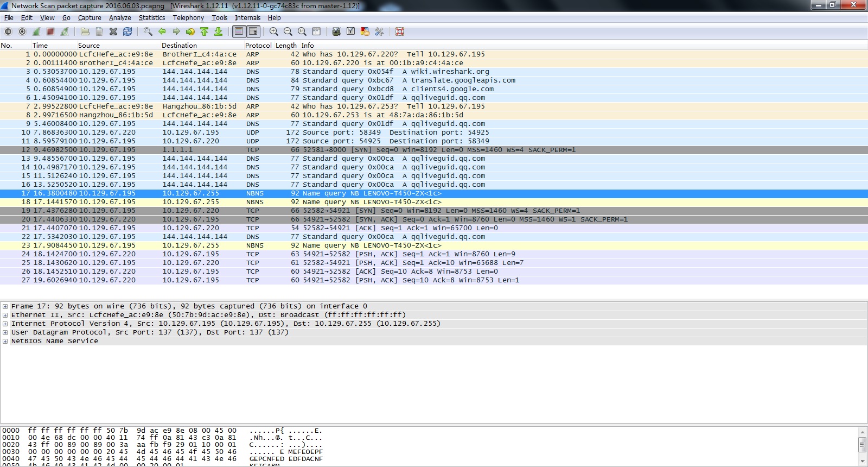
Task: Open the Analyze menu
Action: (120, 17)
